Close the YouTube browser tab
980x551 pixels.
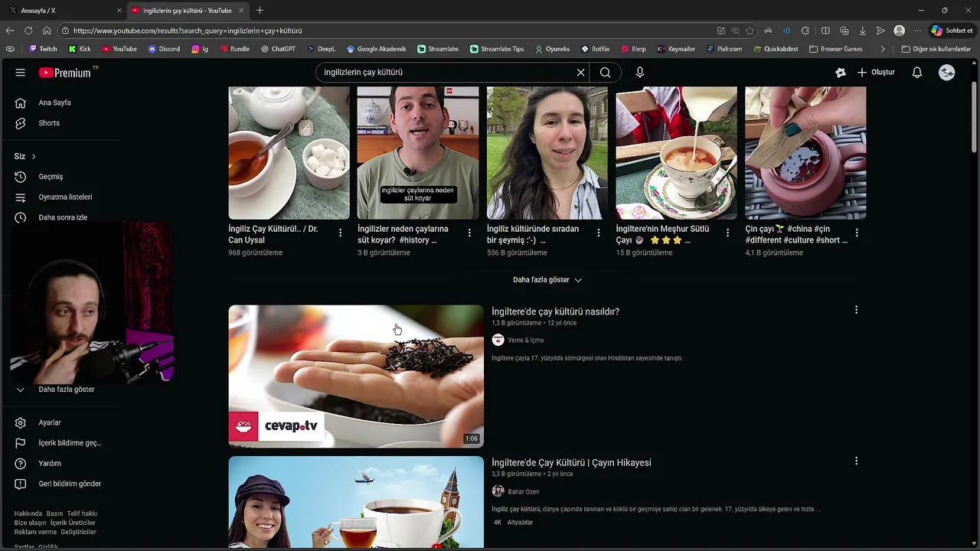coord(241,10)
